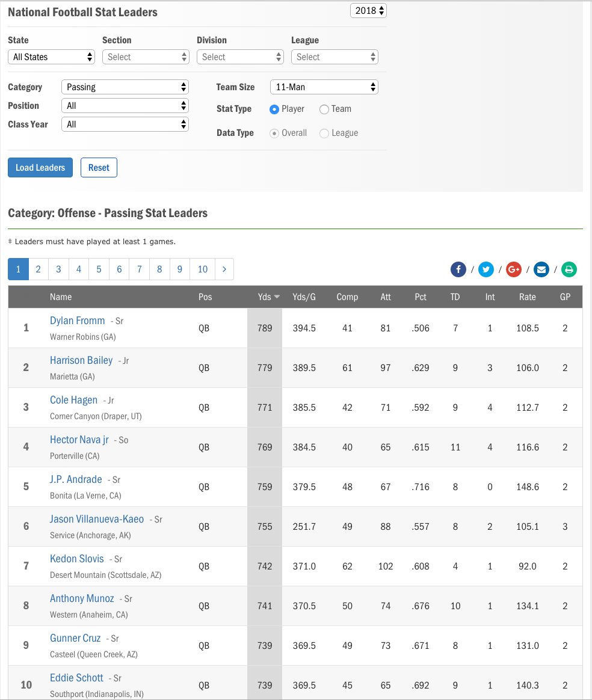Share leaders on Facebook icon
Viewport: 592px width, 700px height.
[458, 269]
